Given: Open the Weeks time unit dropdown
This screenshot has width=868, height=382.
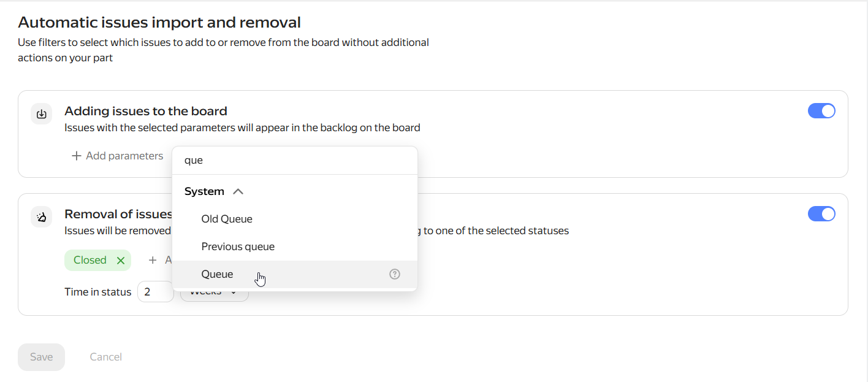Looking at the screenshot, I should pyautogui.click(x=215, y=294).
